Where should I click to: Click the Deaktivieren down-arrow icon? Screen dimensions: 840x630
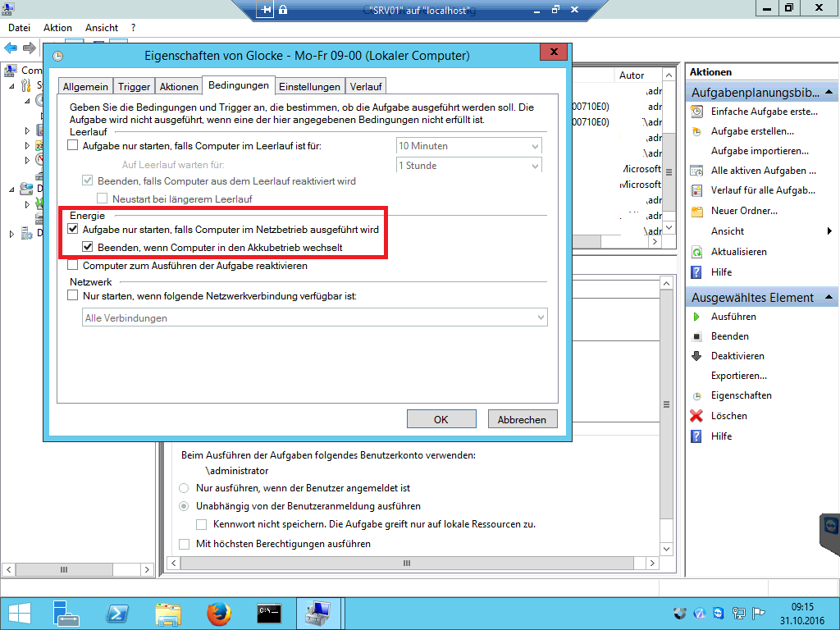(x=696, y=356)
